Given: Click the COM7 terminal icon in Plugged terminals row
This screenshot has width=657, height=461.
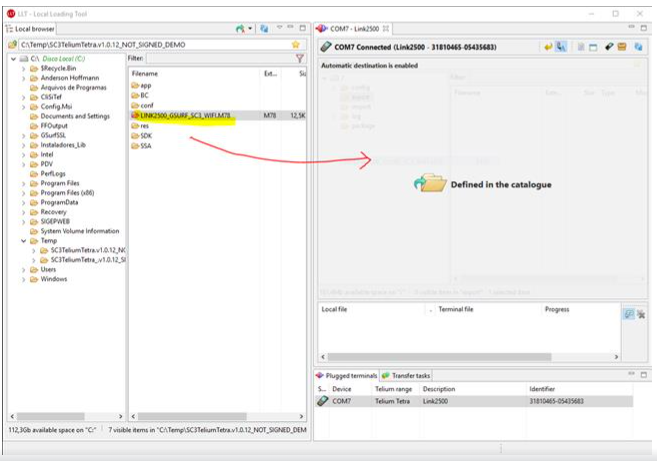Looking at the screenshot, I should click(x=323, y=401).
